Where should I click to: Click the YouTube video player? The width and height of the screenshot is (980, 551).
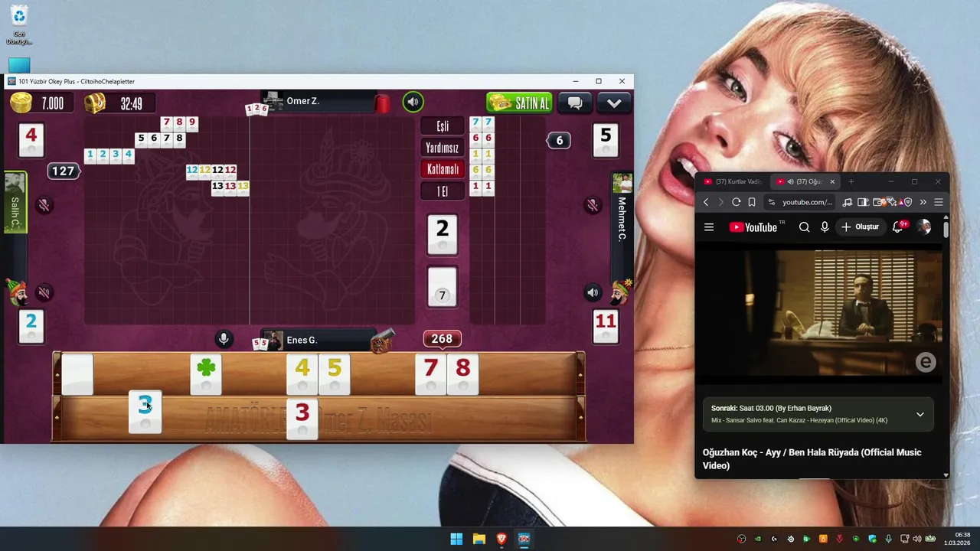coord(818,312)
